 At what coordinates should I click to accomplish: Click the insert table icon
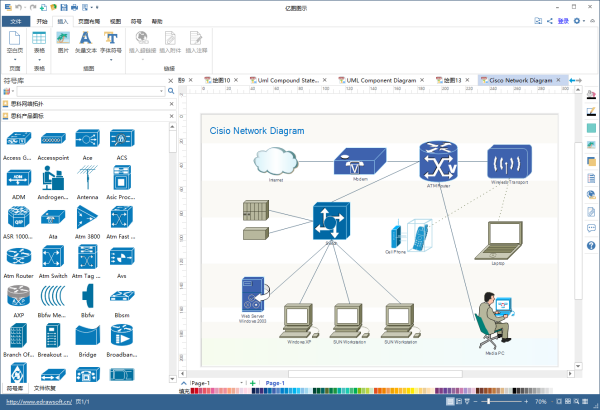(39, 42)
